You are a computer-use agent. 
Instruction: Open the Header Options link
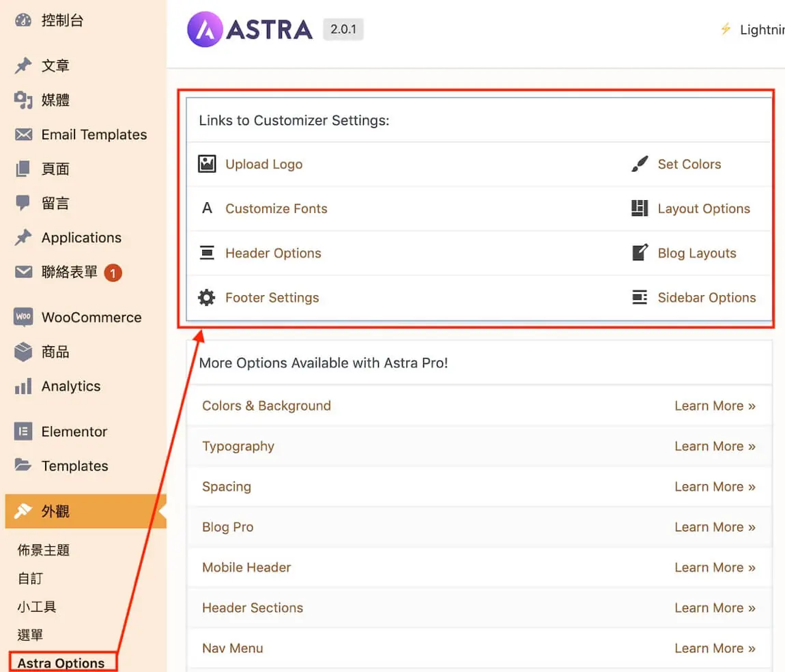coord(273,253)
